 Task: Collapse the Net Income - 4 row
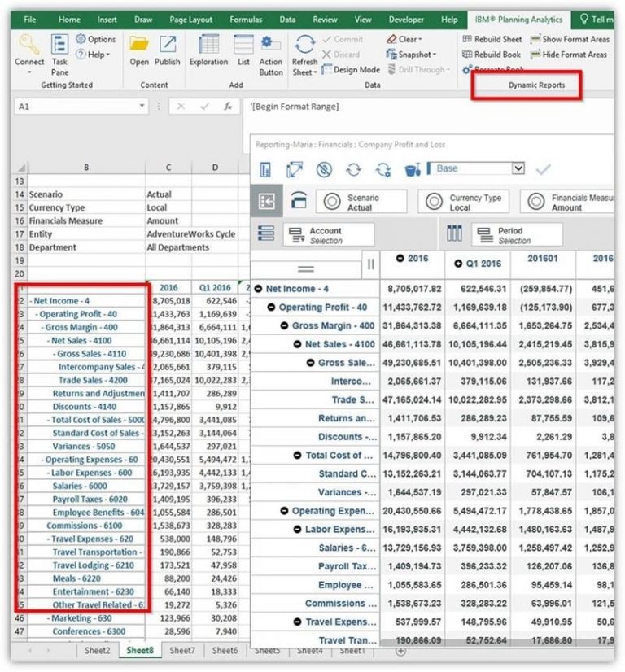pos(259,289)
